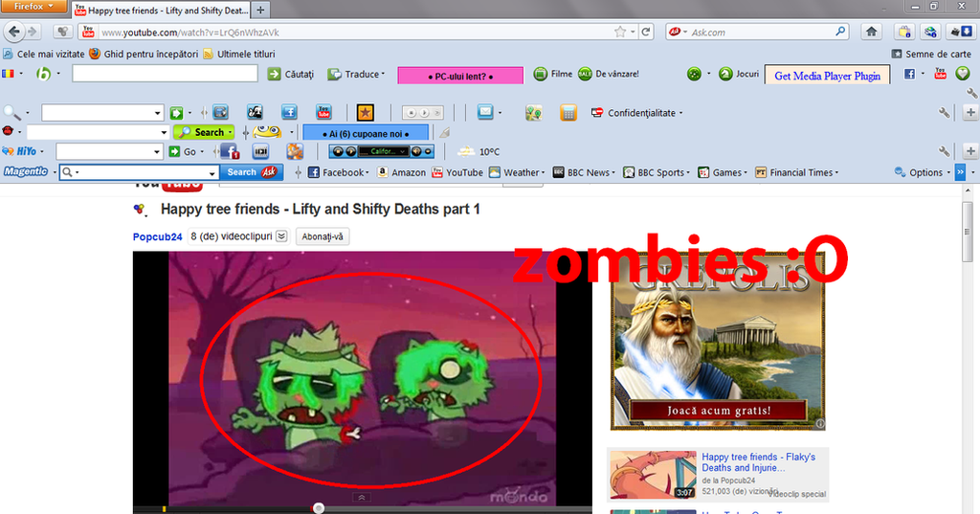
Task: Click the globe icon next to the shopping bag
Action: pyautogui.click(x=930, y=32)
